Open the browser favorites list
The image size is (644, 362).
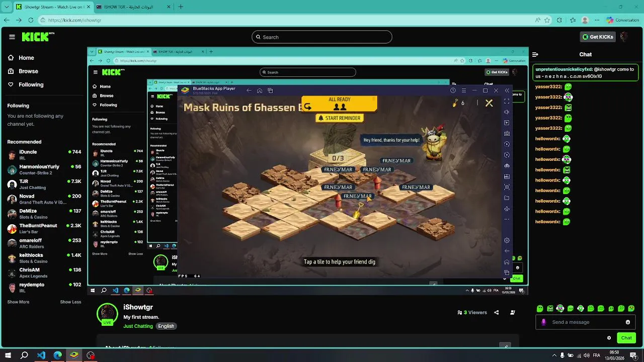tap(573, 20)
